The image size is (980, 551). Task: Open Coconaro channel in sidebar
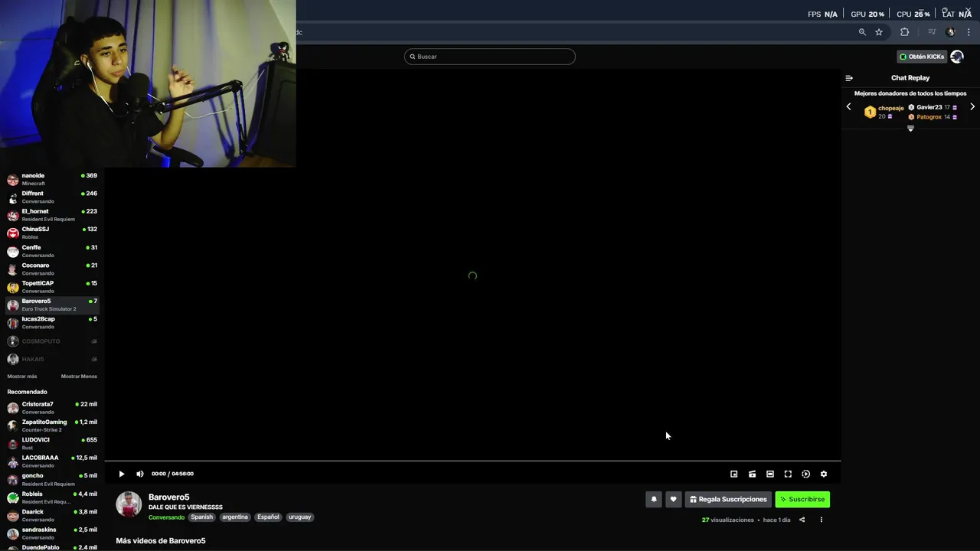click(52, 269)
